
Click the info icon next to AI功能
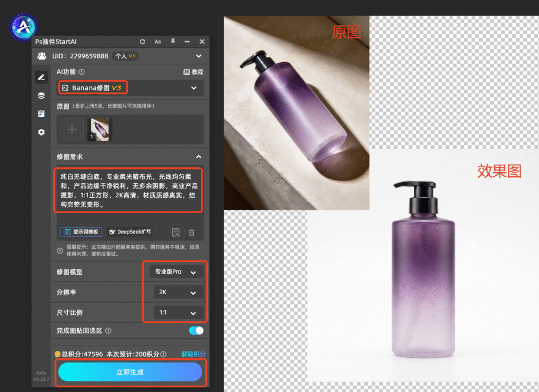click(x=82, y=72)
